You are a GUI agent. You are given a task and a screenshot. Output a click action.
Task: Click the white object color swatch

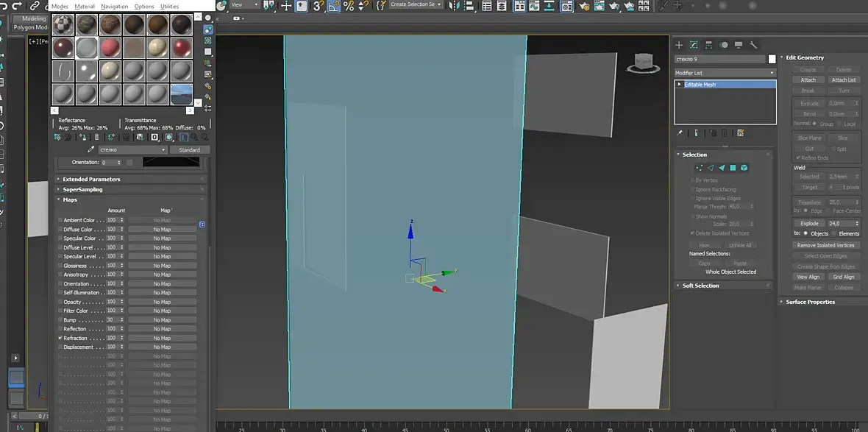772,60
